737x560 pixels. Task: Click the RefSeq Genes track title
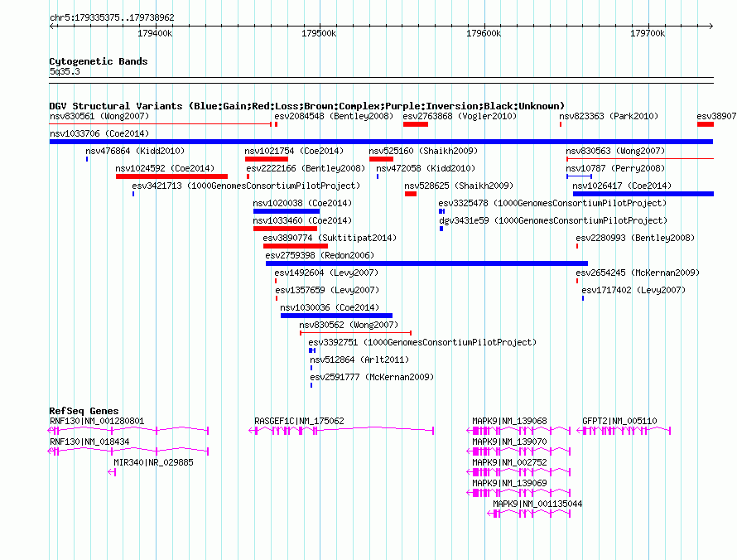[x=84, y=411]
